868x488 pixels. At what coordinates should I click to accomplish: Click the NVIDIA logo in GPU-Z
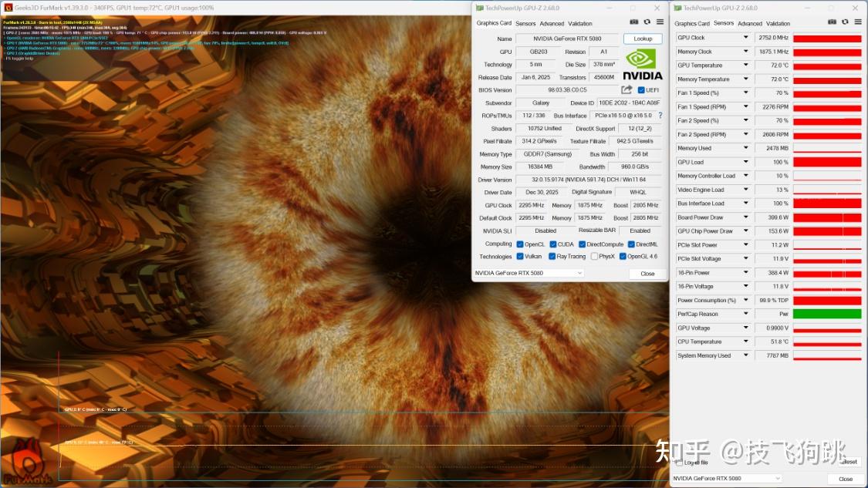(x=642, y=65)
